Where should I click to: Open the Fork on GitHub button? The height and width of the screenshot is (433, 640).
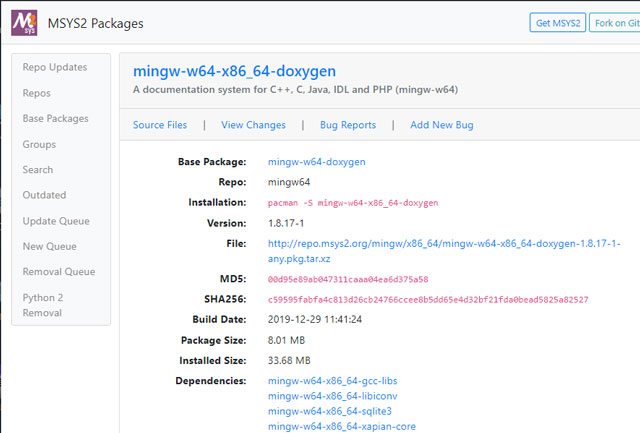(x=615, y=22)
